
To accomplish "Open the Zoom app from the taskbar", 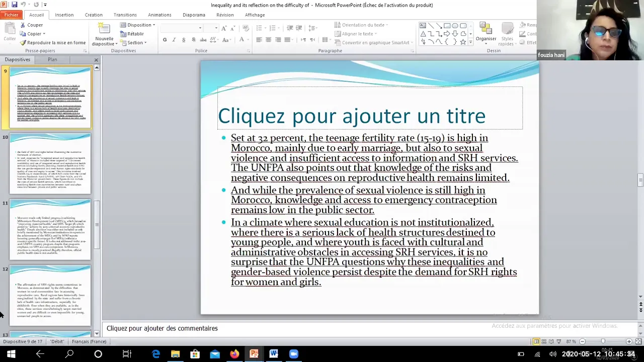I will pyautogui.click(x=294, y=354).
